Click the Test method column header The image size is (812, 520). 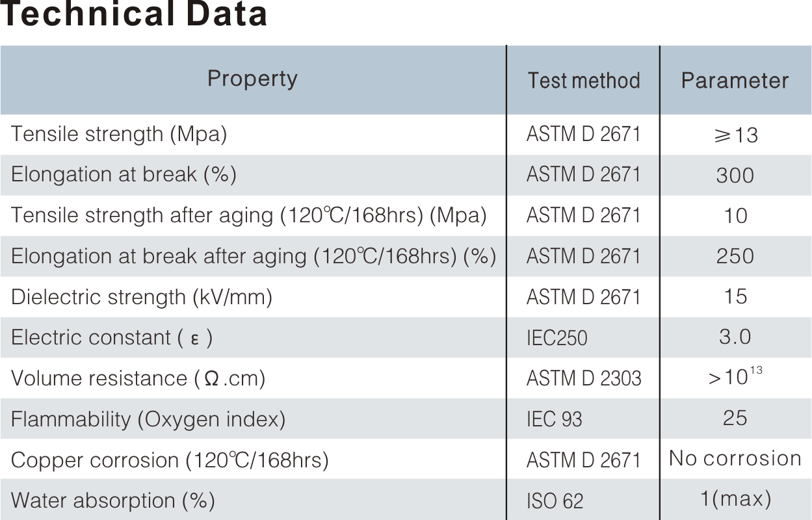pyautogui.click(x=583, y=80)
